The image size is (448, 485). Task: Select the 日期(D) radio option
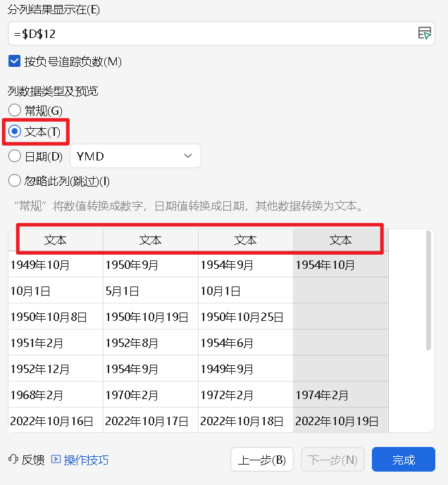point(15,156)
